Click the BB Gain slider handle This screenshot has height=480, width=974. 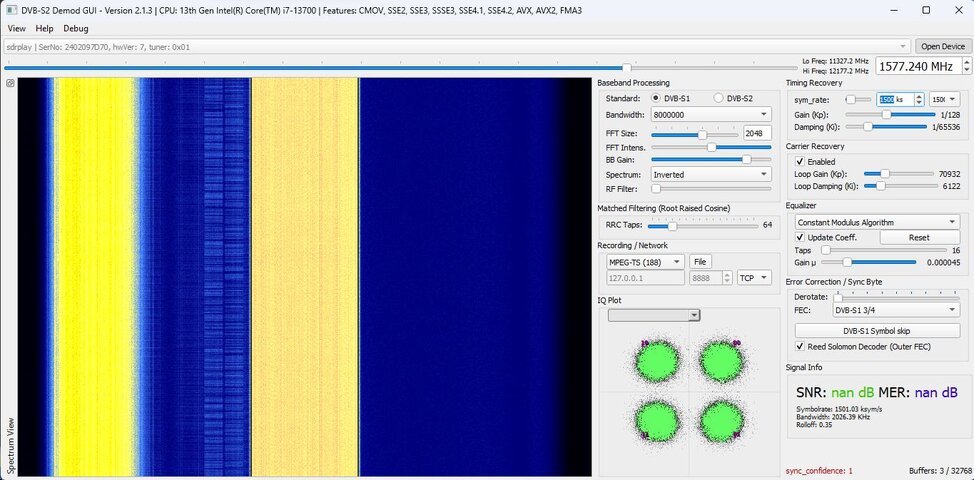[x=746, y=160]
